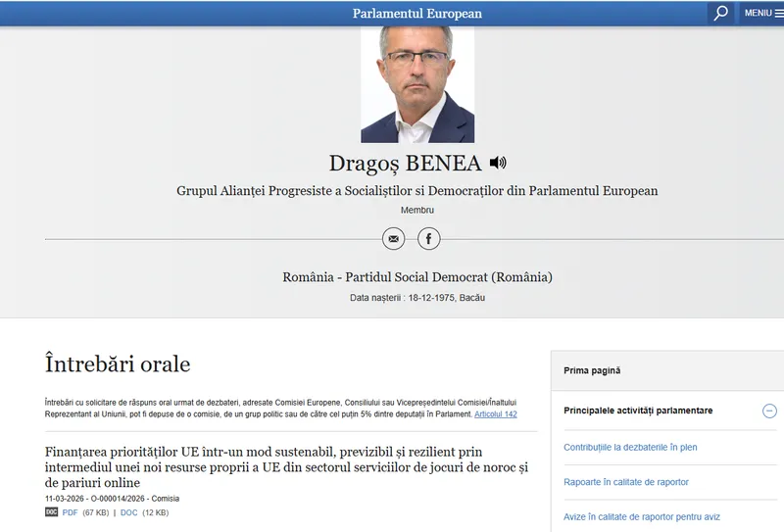Open the oral question about gambling own resource
This screenshot has width=784, height=532.
(286, 467)
